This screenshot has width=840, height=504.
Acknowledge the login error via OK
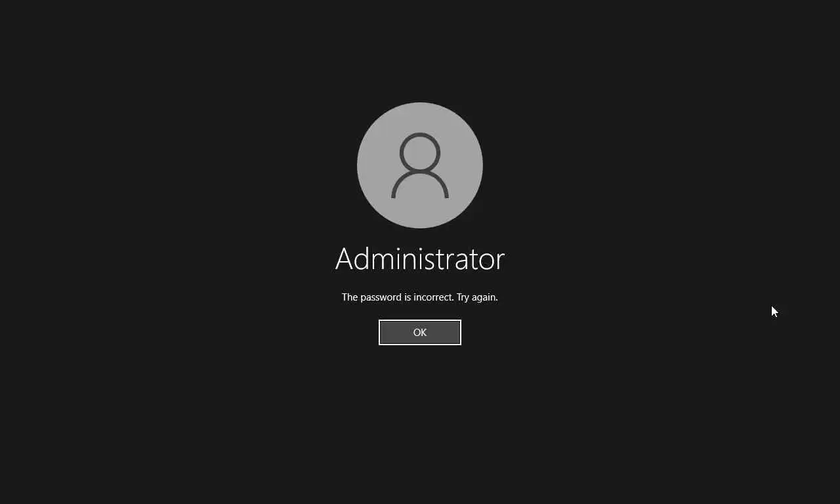(x=420, y=332)
